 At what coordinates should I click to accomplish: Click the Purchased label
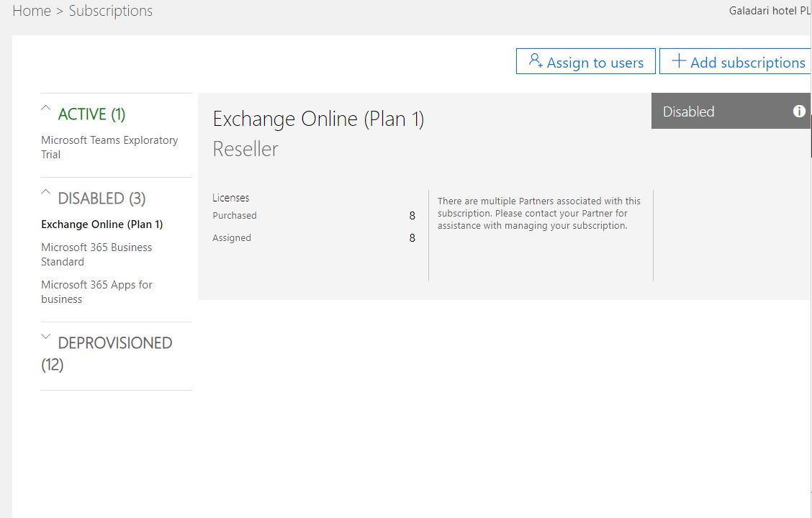tap(235, 215)
